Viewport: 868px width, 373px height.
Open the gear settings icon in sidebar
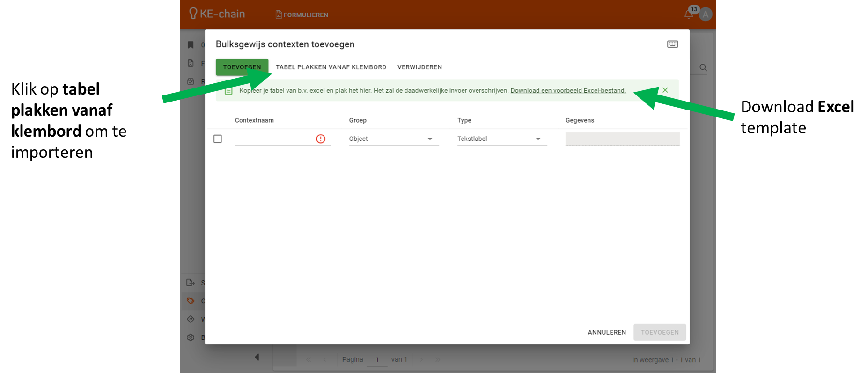(191, 337)
